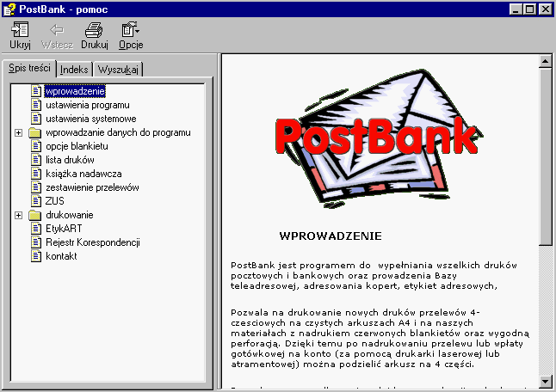556x392 pixels.
Task: Click the PostBank help icon in title bar
Action: tap(9, 9)
